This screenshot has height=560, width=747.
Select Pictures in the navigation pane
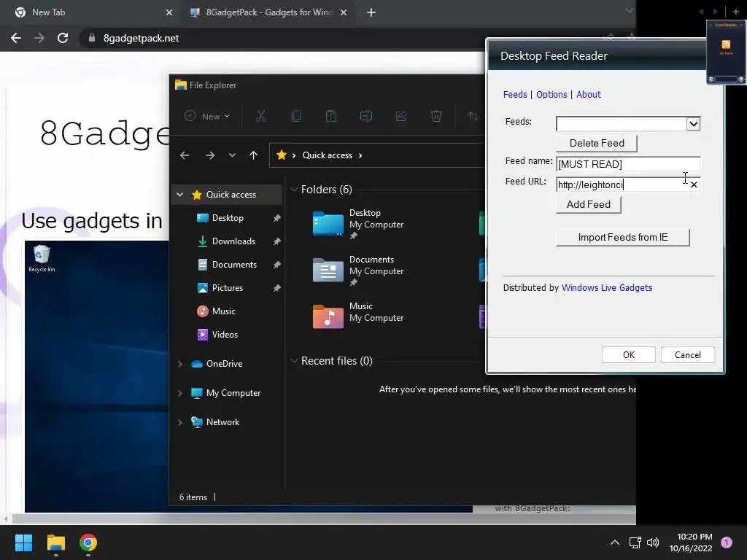pyautogui.click(x=227, y=288)
